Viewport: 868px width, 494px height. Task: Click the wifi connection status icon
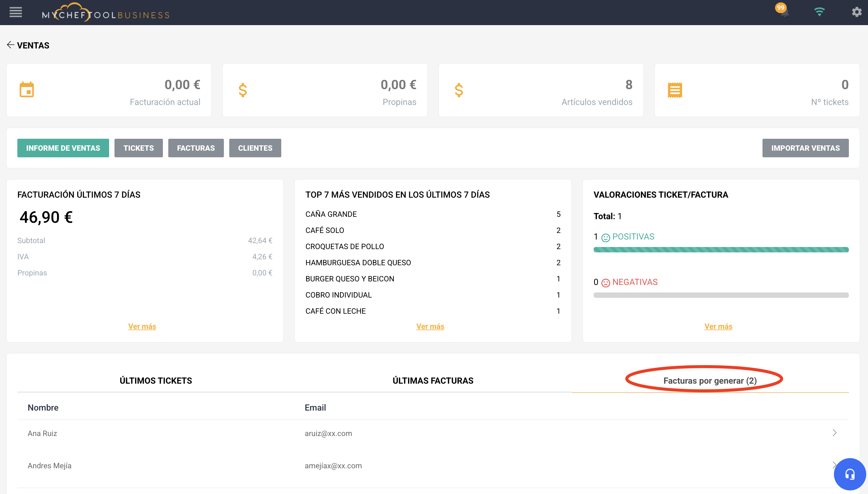click(819, 12)
